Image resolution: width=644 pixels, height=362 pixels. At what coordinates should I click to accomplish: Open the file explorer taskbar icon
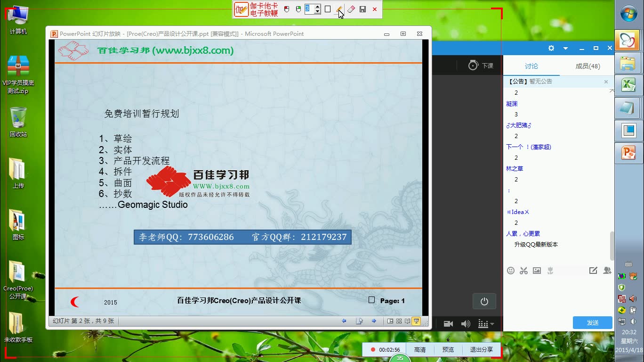628,62
